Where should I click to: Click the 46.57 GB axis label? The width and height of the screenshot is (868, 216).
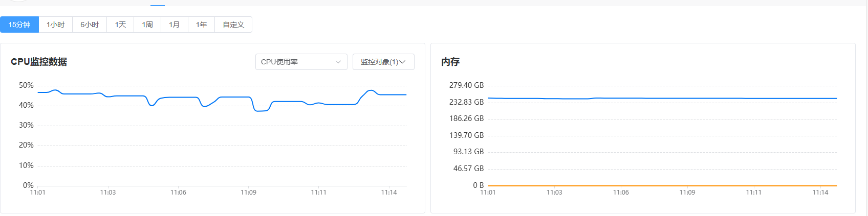point(468,169)
